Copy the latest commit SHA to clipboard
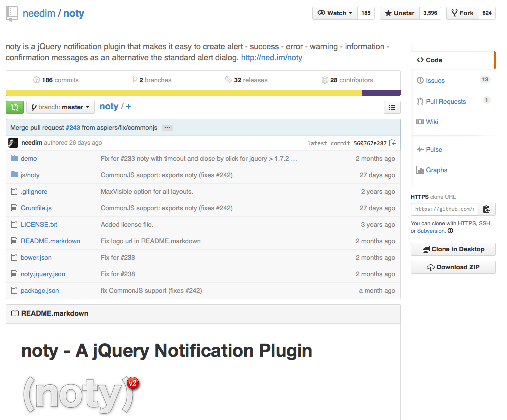The image size is (507, 420). click(x=393, y=143)
